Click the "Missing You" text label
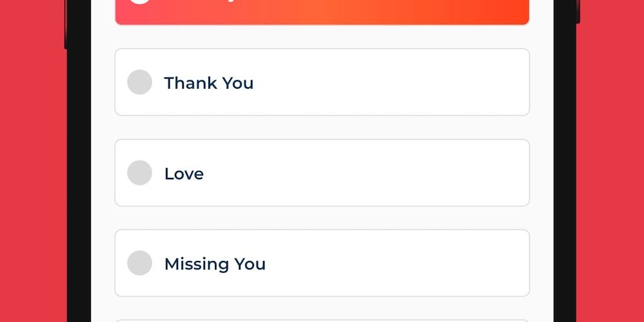Image resolution: width=644 pixels, height=322 pixels. [214, 264]
